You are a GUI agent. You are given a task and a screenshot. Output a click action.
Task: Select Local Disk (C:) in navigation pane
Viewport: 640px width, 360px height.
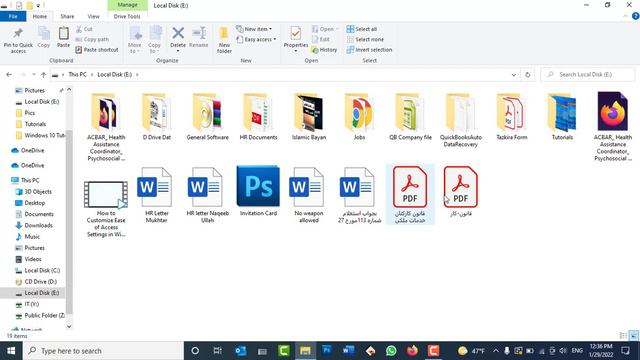[x=42, y=271]
